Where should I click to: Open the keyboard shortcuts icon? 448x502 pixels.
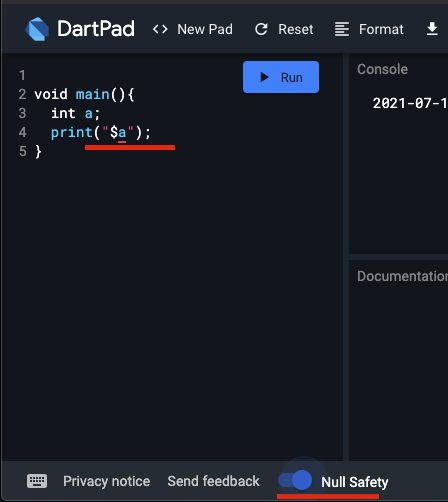(37, 481)
